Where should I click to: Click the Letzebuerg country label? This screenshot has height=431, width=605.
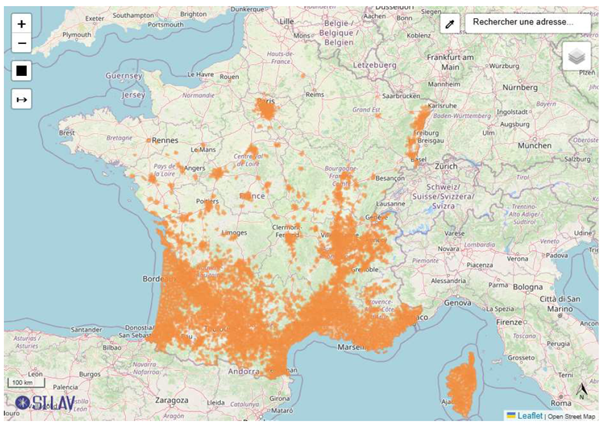pyautogui.click(x=375, y=65)
